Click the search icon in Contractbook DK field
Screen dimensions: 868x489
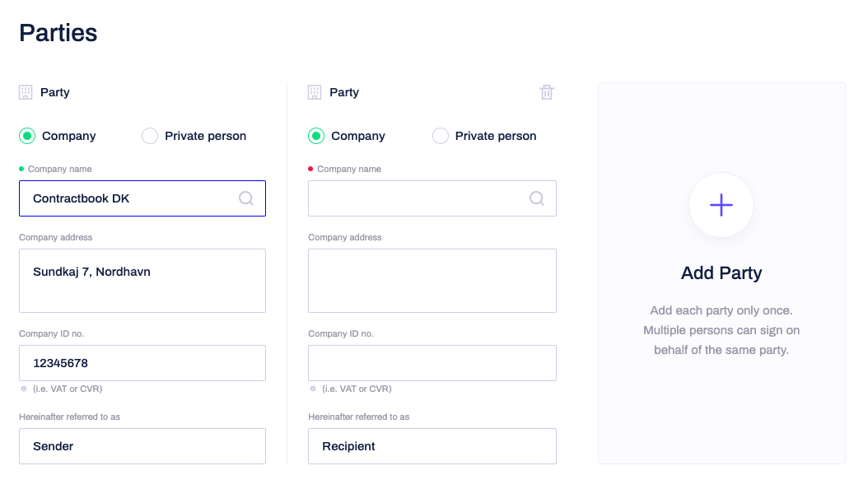246,198
